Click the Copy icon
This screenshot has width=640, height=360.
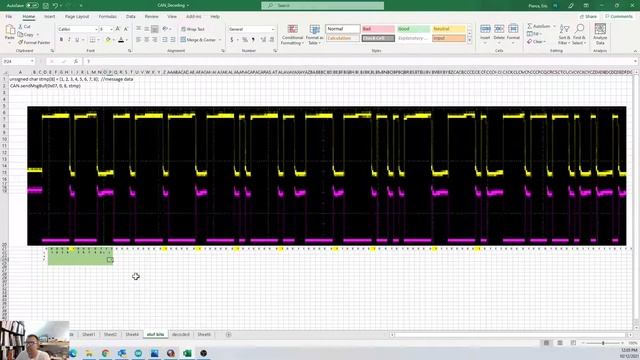(20, 35)
